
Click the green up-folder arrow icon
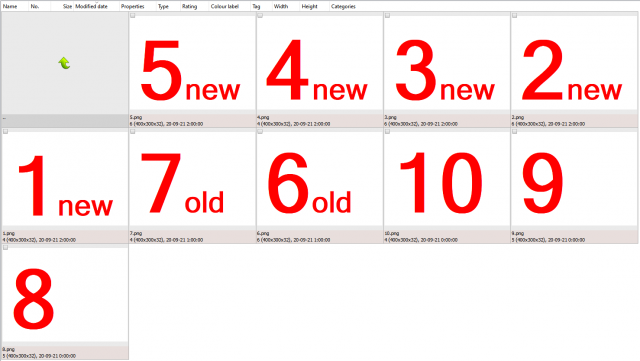[64, 63]
